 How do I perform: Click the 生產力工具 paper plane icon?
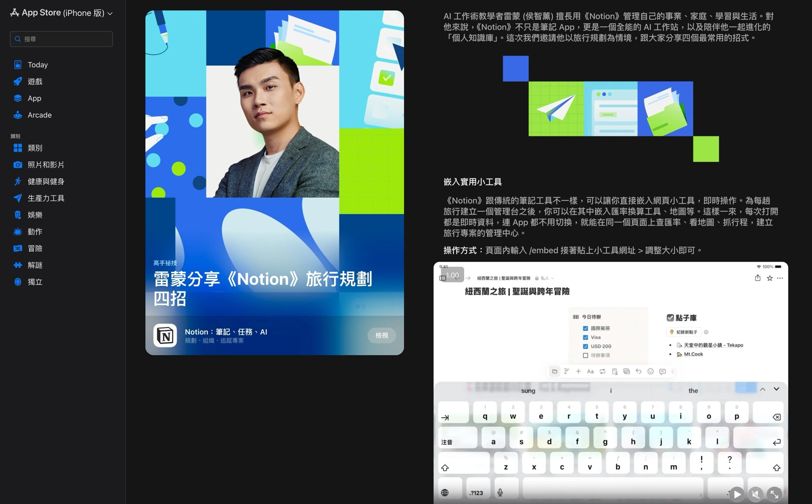(x=18, y=198)
